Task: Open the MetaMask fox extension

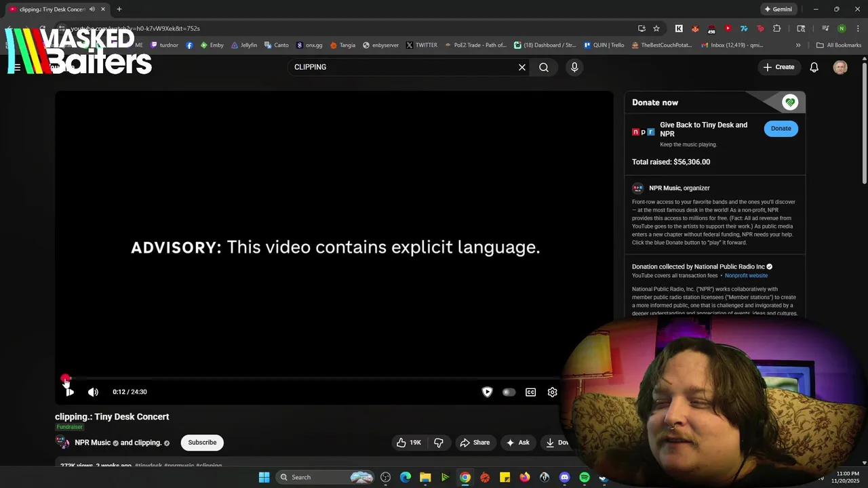Action: pyautogui.click(x=695, y=28)
